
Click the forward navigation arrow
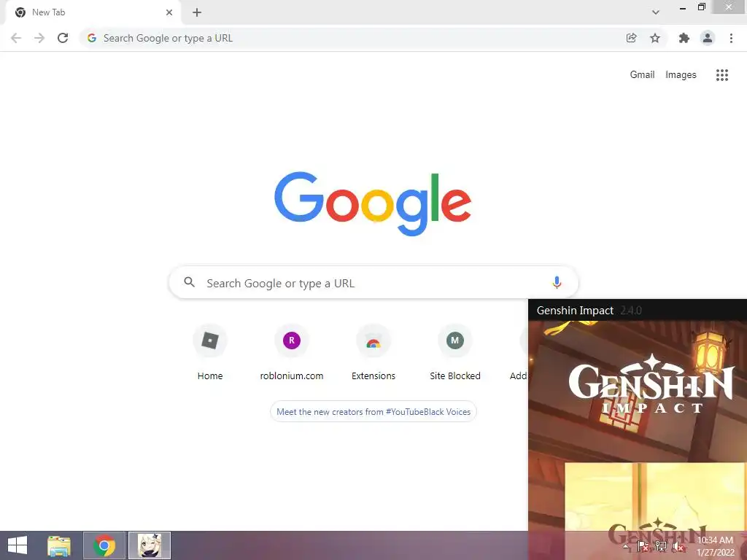[x=39, y=38]
